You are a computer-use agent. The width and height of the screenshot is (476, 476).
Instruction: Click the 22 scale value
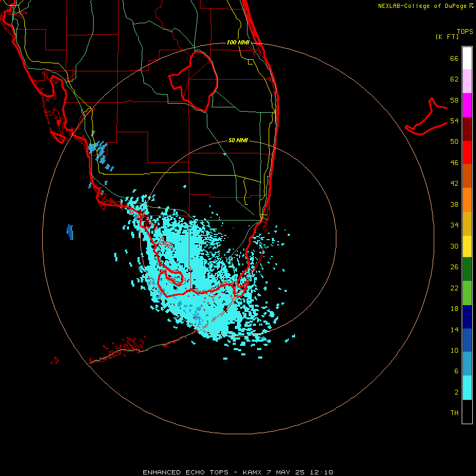click(x=454, y=288)
